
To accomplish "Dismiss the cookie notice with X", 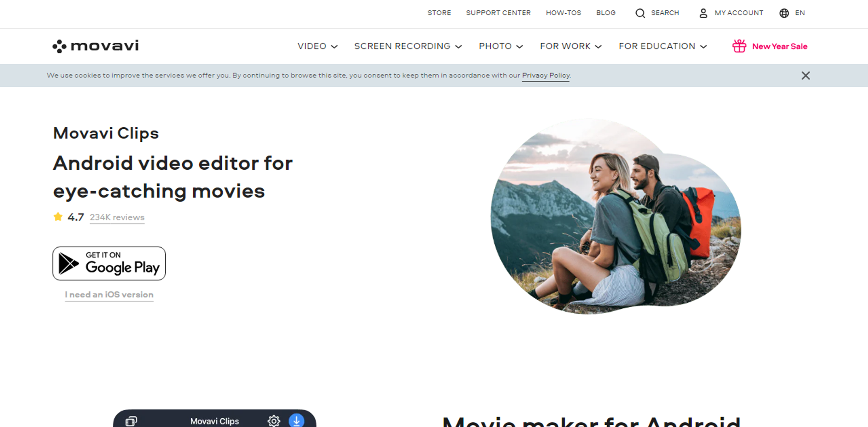I will pyautogui.click(x=806, y=76).
